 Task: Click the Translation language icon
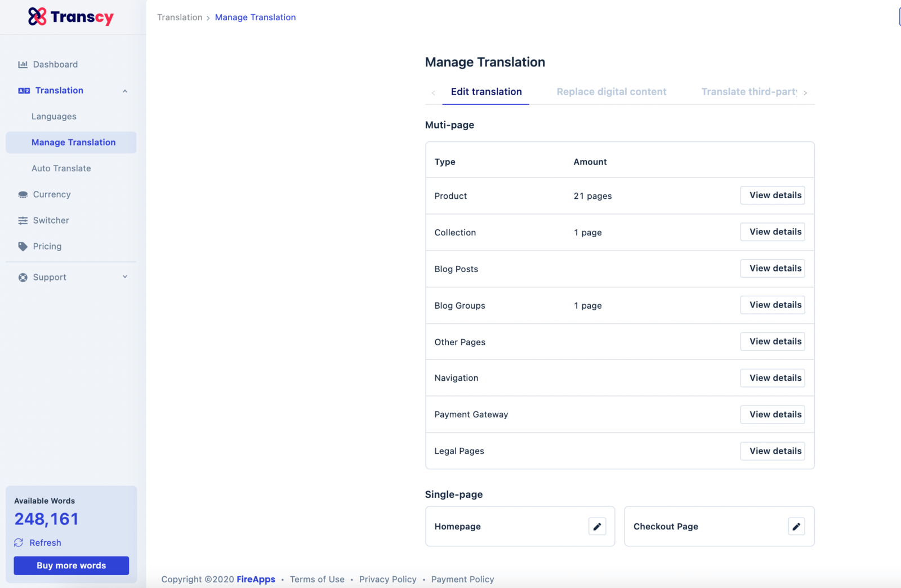click(x=24, y=91)
